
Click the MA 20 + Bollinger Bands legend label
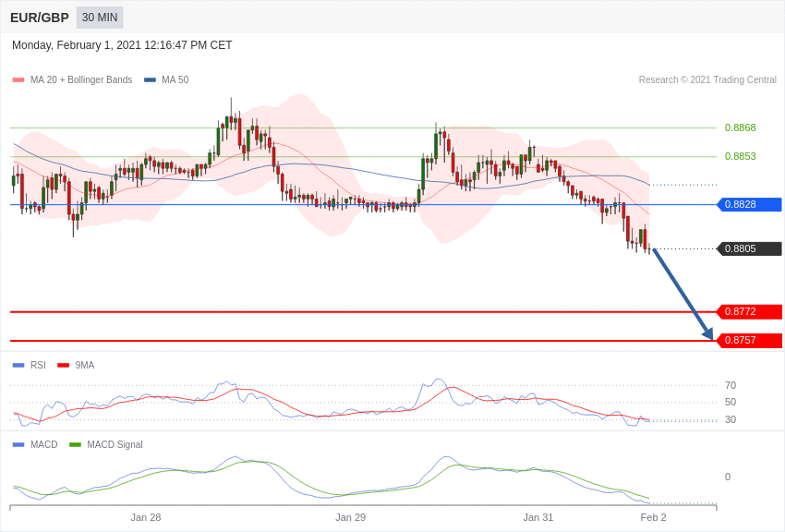coord(81,79)
